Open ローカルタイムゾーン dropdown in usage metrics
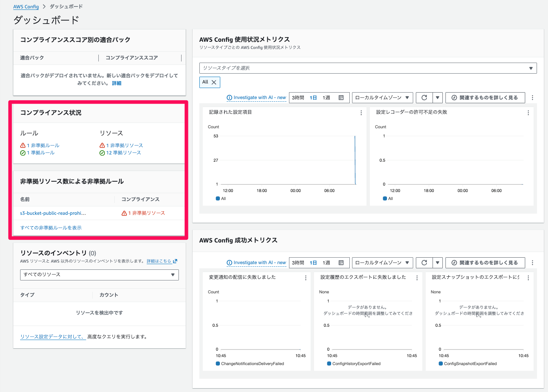The image size is (548, 392). [x=382, y=98]
